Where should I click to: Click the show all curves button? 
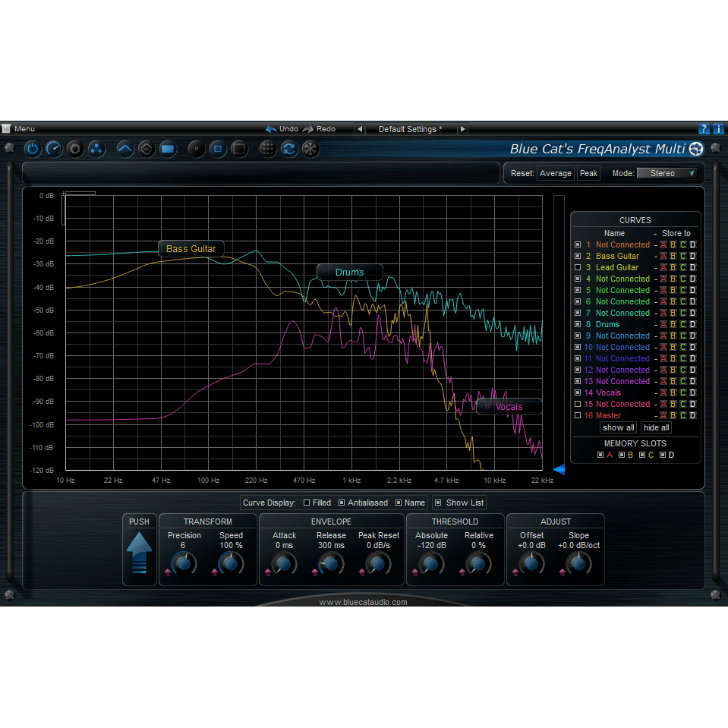pos(619,427)
